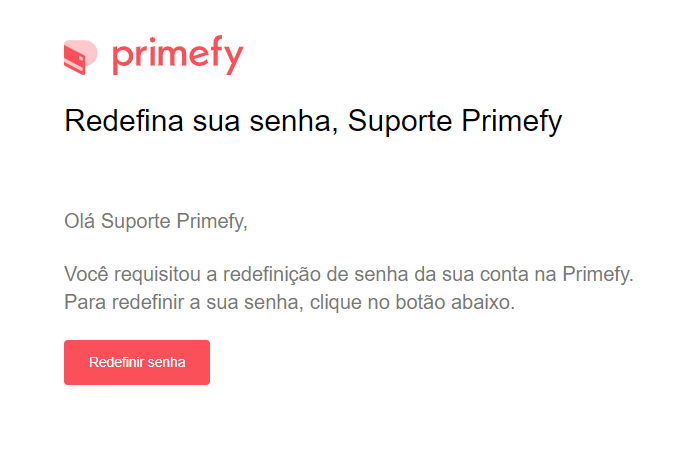688x468 pixels.
Task: Click the sentence starting Para redefinir
Action: tap(290, 302)
